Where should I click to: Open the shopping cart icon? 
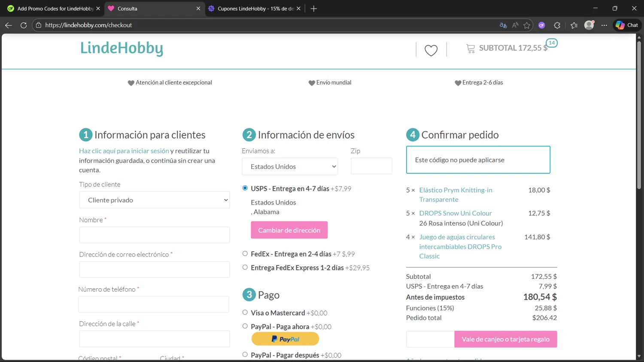point(471,48)
